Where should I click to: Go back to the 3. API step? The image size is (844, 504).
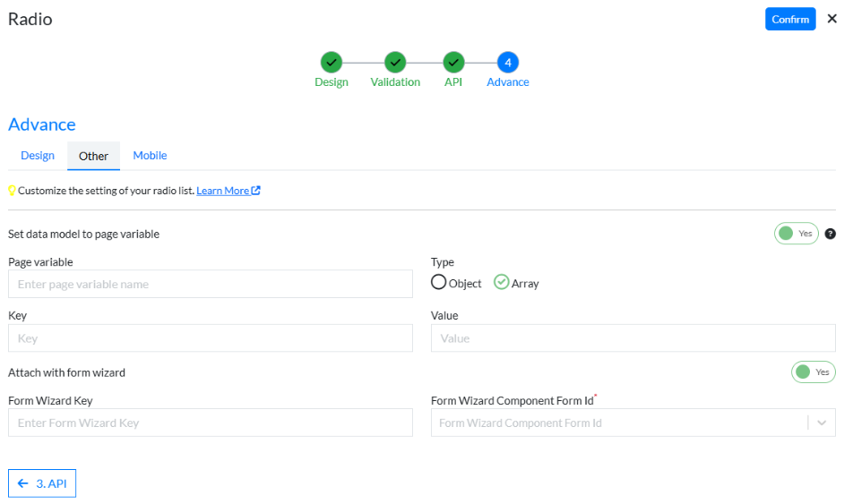(42, 483)
